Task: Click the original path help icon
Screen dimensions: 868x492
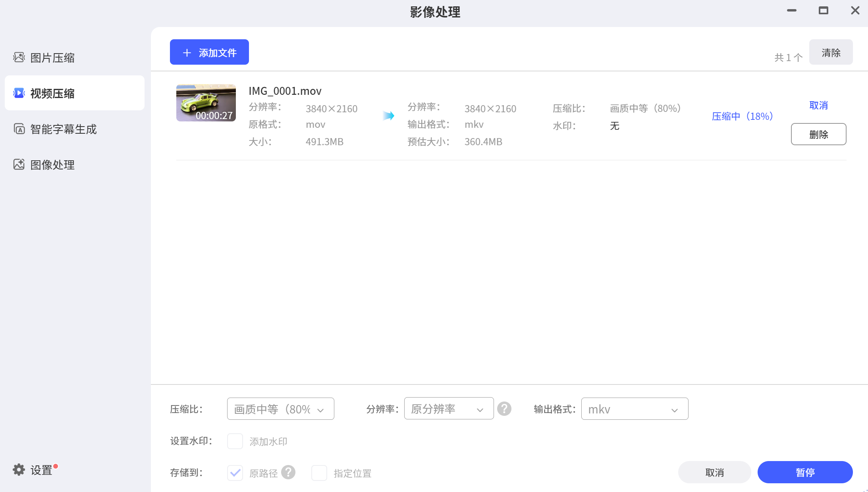Action: click(288, 472)
